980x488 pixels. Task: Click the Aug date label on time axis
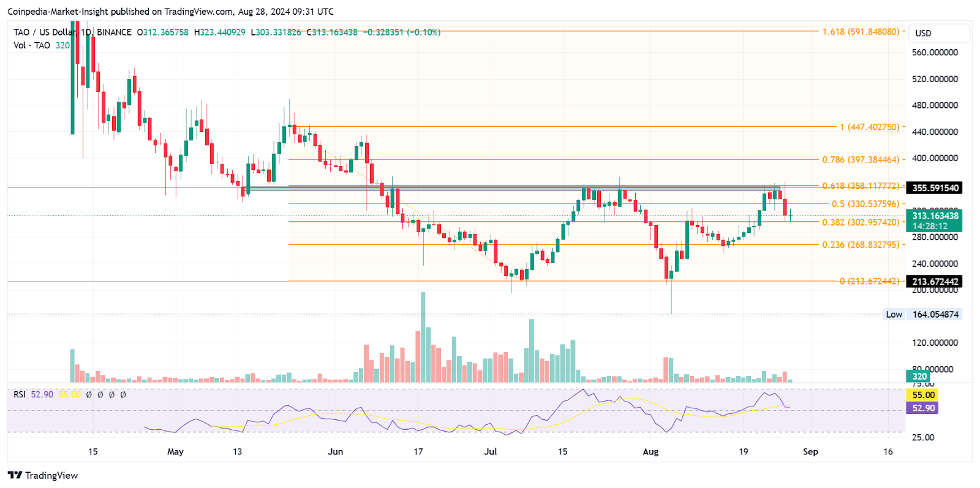pyautogui.click(x=650, y=452)
